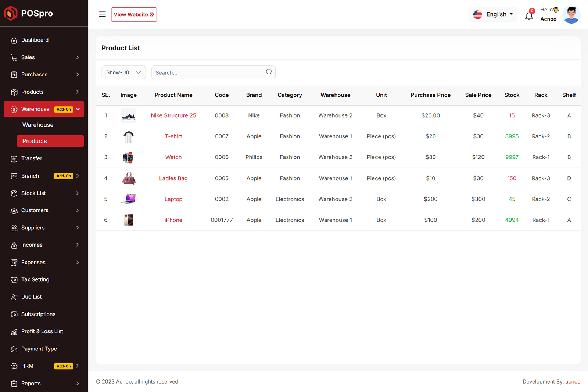Screen dimensions: 588x392
Task: Click the Dashboard home icon in sidebar
Action: pos(14,40)
